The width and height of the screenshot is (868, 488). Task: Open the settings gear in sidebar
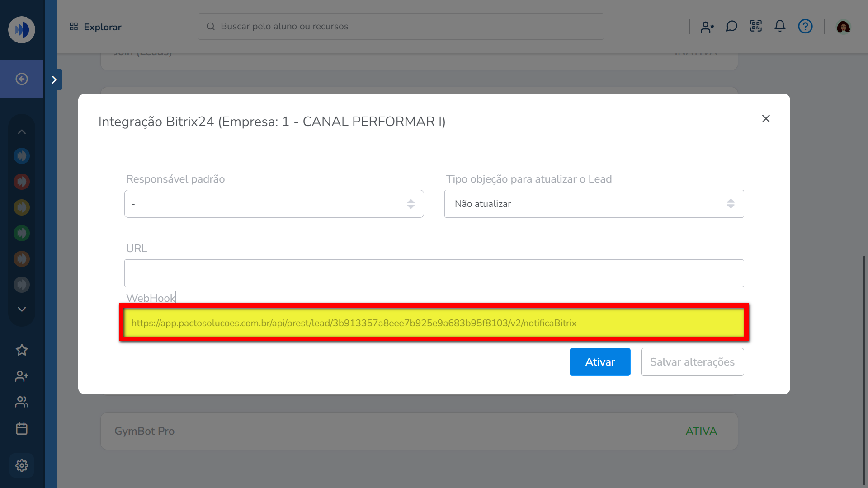(22, 465)
